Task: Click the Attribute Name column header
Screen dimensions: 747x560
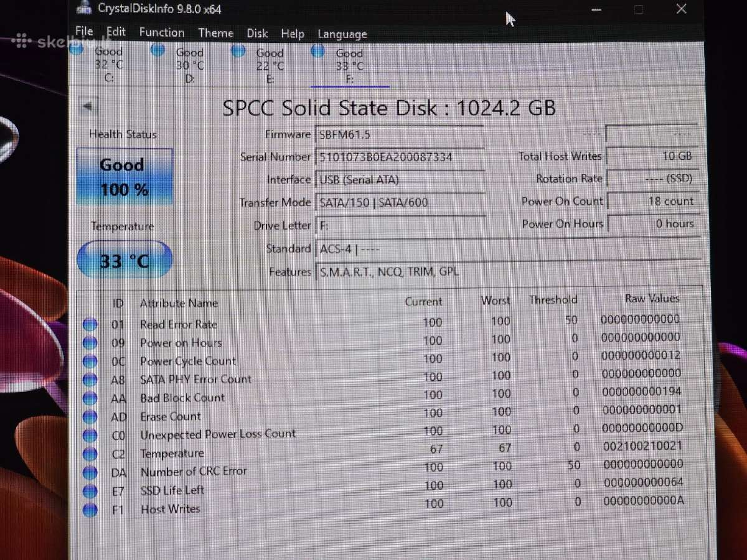Action: [179, 303]
